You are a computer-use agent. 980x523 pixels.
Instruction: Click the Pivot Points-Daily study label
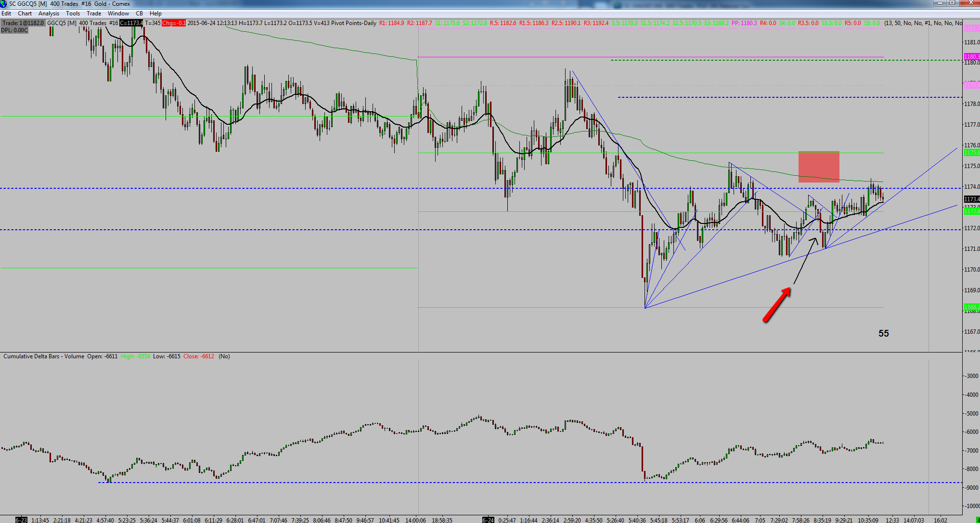[x=354, y=23]
